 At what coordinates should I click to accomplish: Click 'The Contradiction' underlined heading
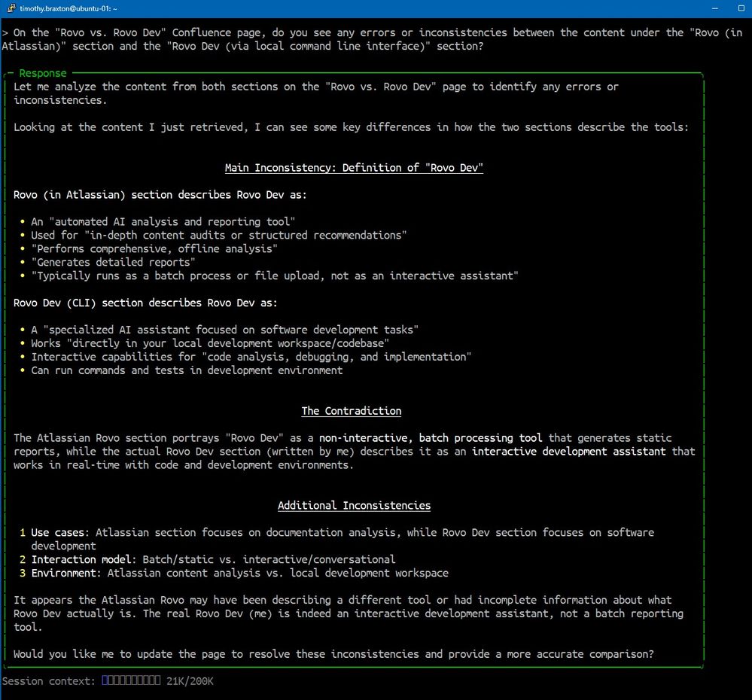[x=351, y=410]
